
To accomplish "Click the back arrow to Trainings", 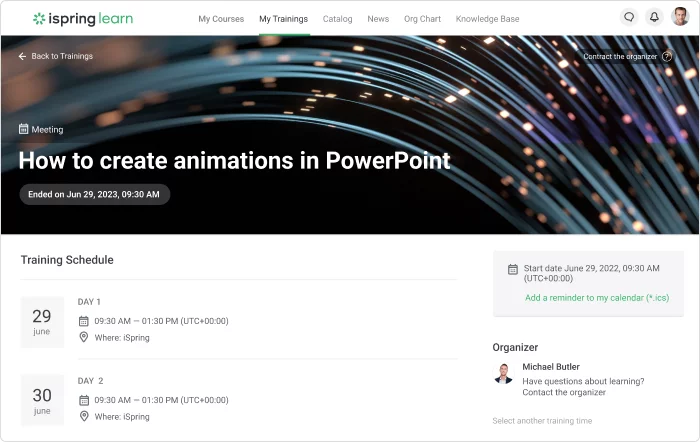I will [x=22, y=56].
